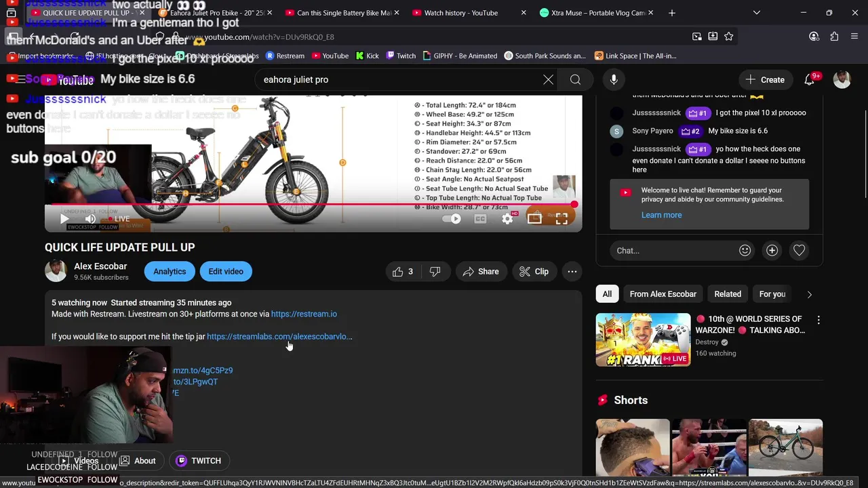This screenshot has height=488, width=868.
Task: Send a heart reaction in chat
Action: click(x=799, y=251)
